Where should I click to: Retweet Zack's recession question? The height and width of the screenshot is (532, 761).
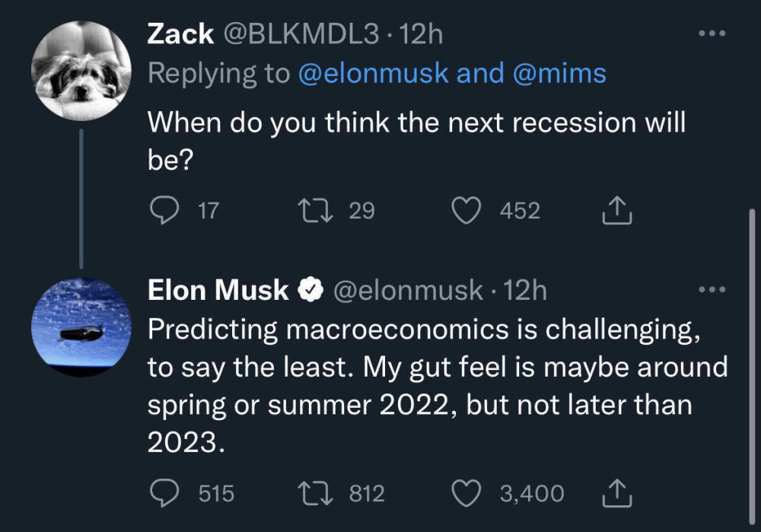315,210
